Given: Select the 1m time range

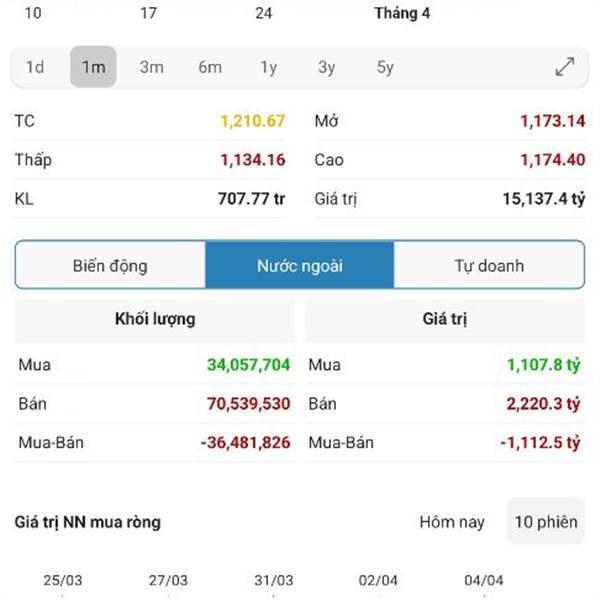Looking at the screenshot, I should (93, 67).
